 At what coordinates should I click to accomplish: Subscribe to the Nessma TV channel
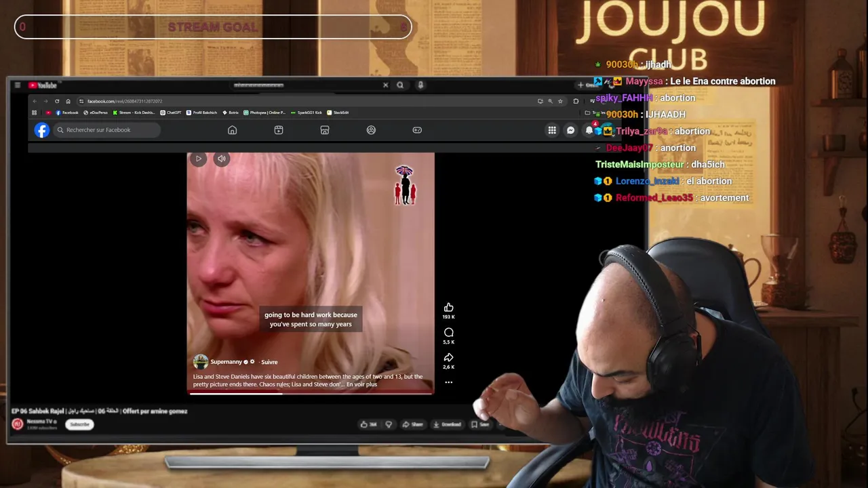[79, 424]
